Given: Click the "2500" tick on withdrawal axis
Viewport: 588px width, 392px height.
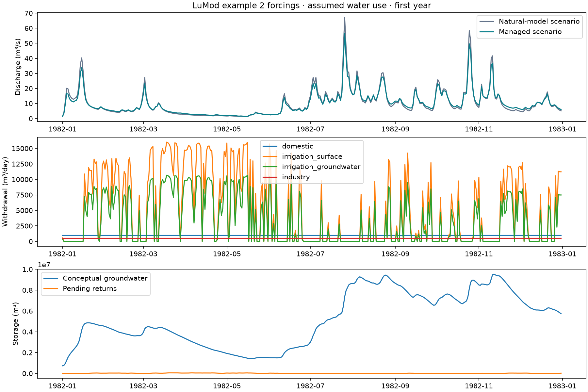Looking at the screenshot, I should pyautogui.click(x=24, y=226).
